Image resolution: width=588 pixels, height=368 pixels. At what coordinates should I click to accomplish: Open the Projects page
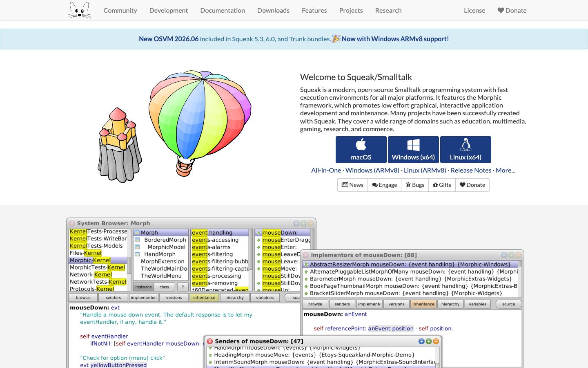(x=351, y=10)
